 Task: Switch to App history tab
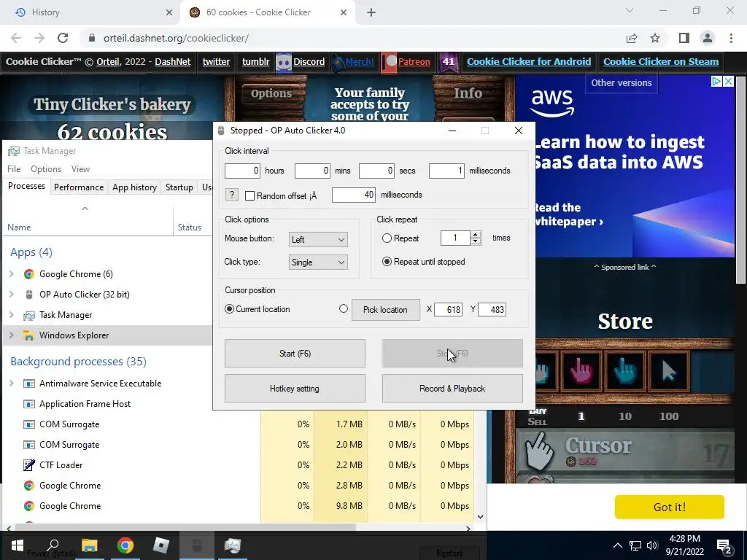134,187
